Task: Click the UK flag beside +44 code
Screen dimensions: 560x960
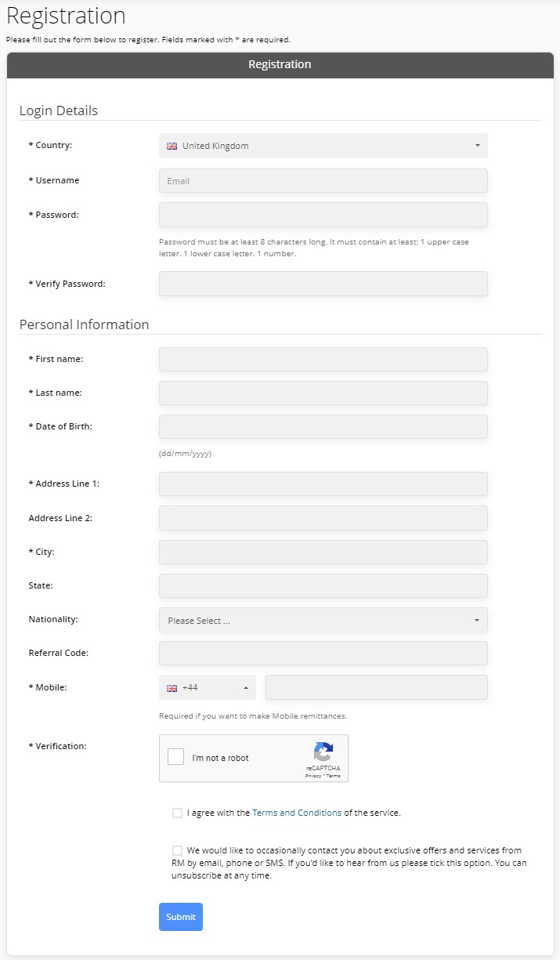Action: pos(172,688)
